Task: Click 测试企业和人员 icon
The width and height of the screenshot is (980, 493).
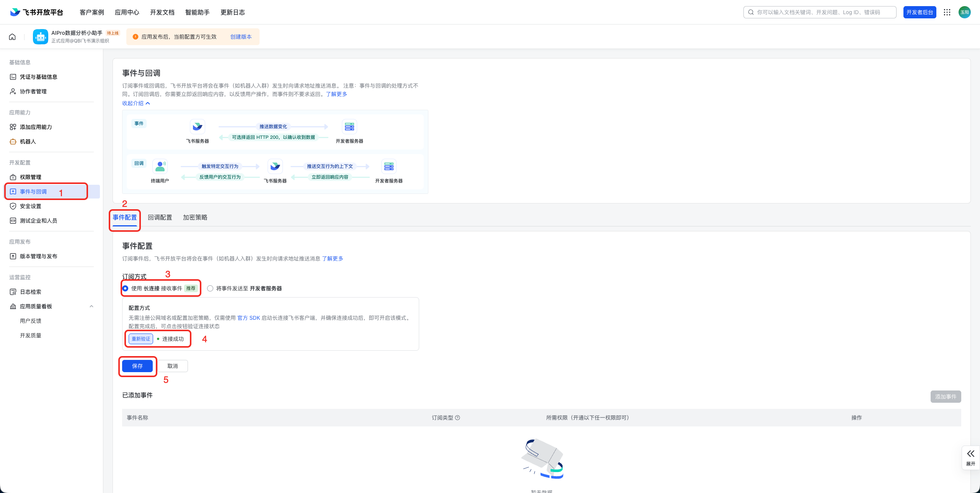Action: [13, 221]
